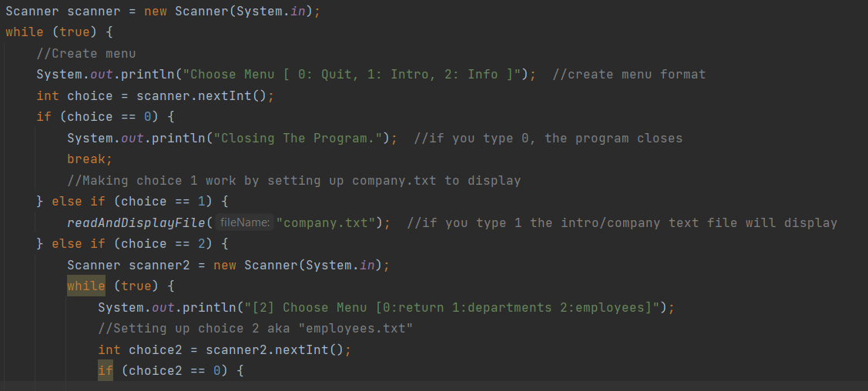This screenshot has height=391, width=868.
Task: Click the outer 'while (true) {' on second line
Action: coord(59,32)
